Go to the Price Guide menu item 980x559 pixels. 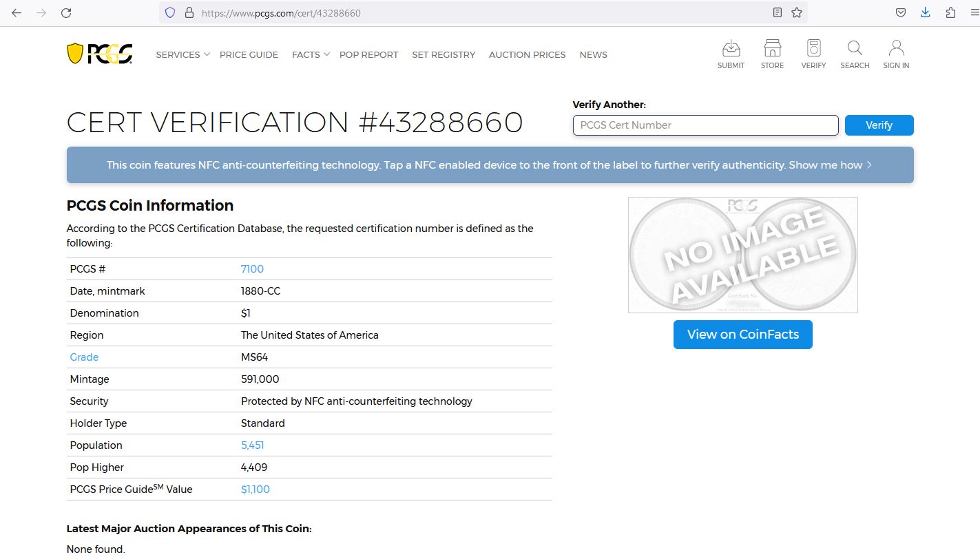pos(249,54)
